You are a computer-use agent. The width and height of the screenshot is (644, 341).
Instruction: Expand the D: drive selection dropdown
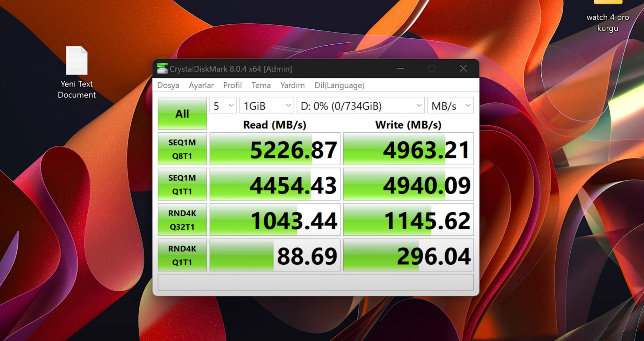pos(361,105)
